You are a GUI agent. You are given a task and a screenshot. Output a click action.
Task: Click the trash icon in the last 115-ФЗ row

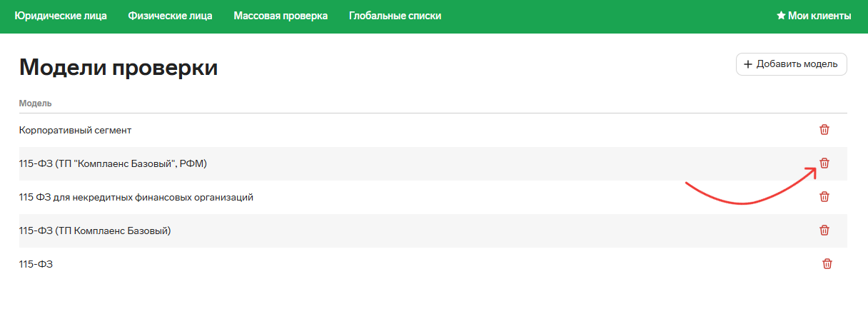[827, 264]
